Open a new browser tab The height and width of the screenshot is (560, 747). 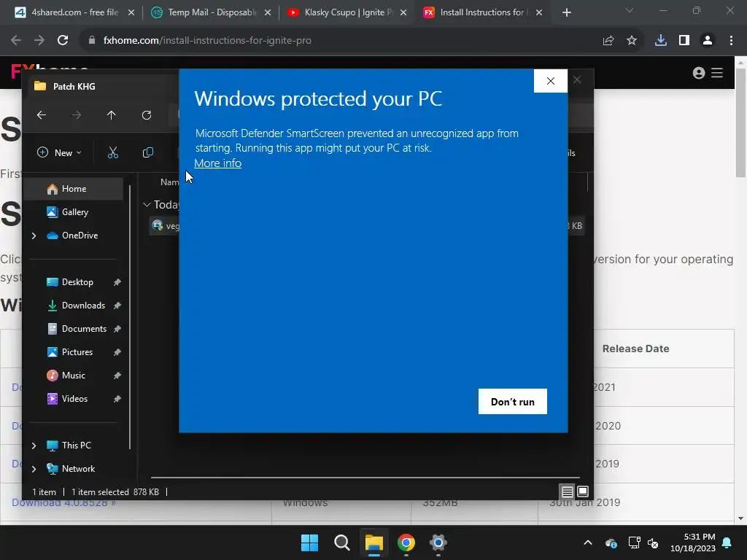[566, 12]
